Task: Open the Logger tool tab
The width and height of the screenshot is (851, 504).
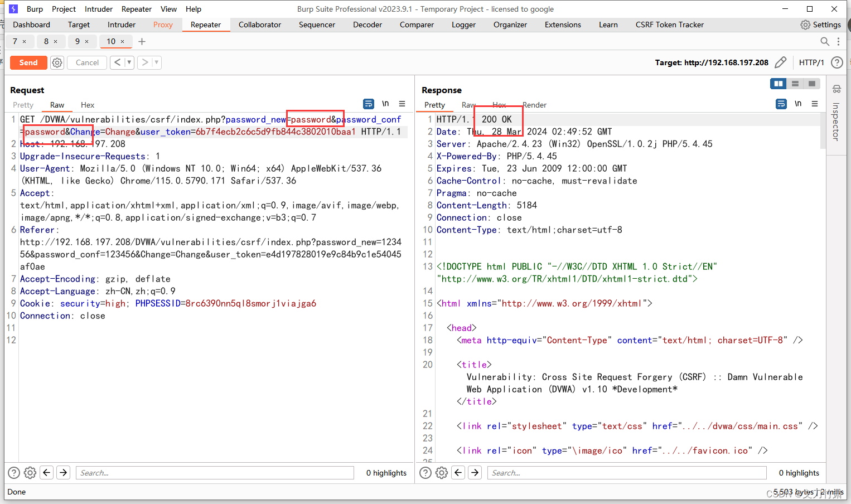Action: pyautogui.click(x=463, y=25)
